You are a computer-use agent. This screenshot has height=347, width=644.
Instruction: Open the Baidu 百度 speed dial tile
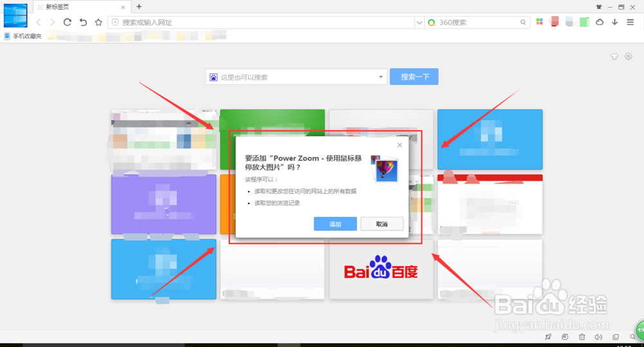pos(381,269)
